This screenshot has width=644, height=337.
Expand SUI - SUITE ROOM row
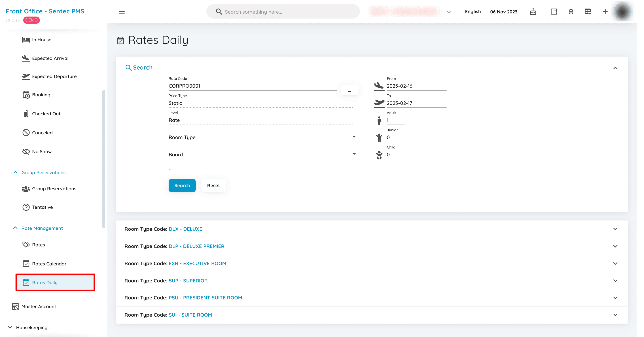(372, 315)
